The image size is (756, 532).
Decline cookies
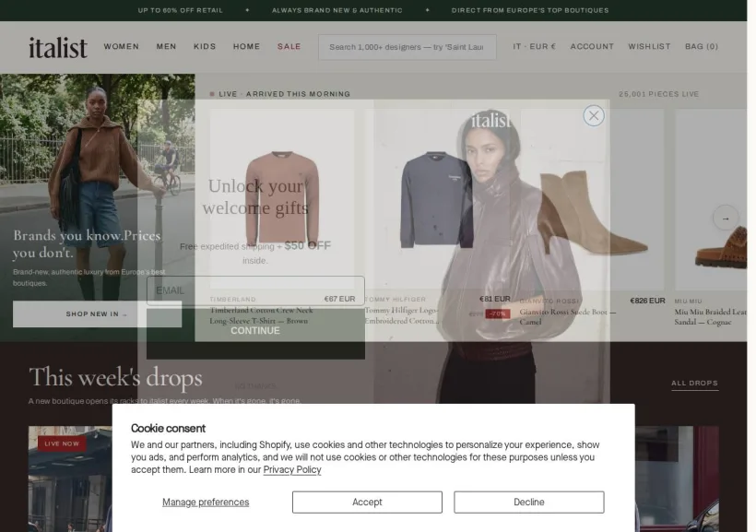coord(529,502)
